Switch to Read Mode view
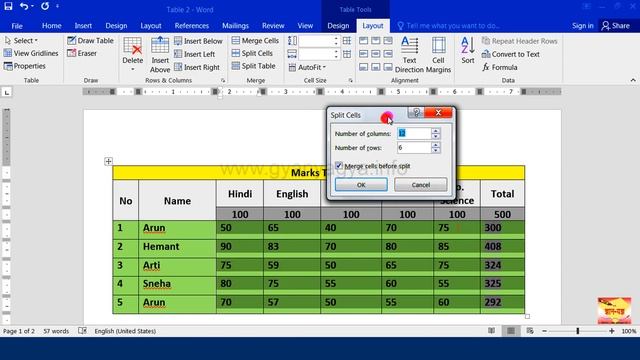This screenshot has height=360, width=640. pos(491,331)
